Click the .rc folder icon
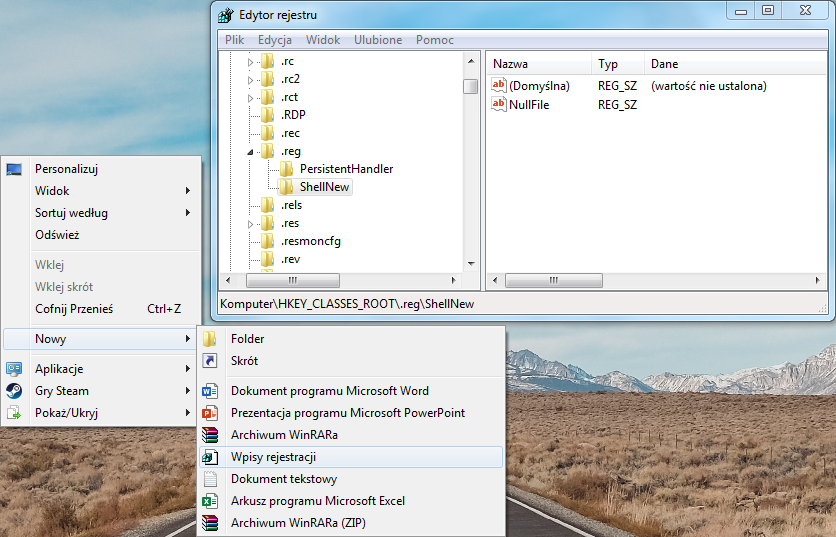 267,61
